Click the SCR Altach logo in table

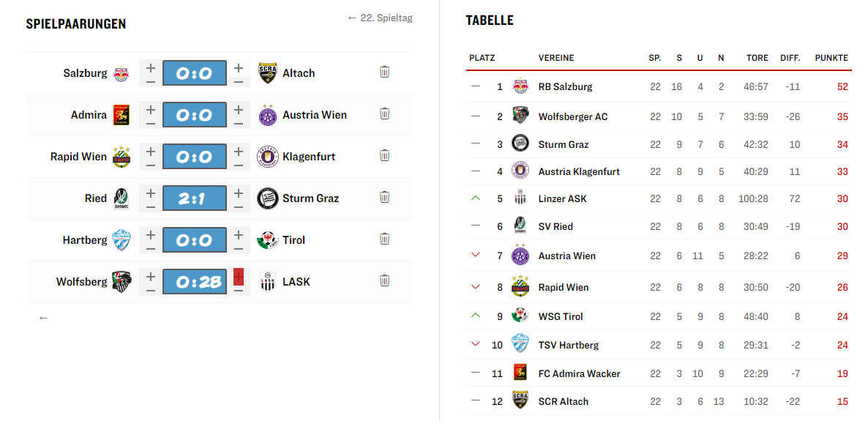[520, 401]
